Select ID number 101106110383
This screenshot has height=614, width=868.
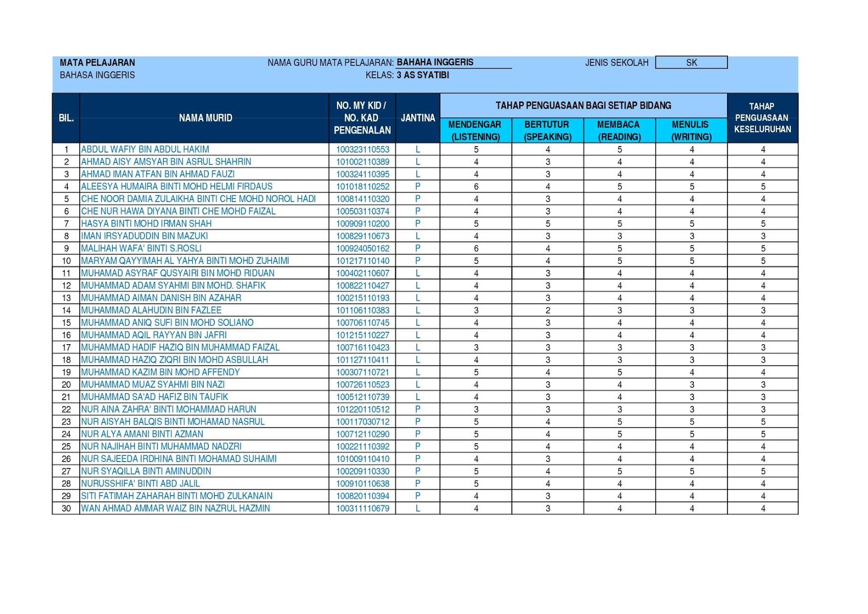(362, 311)
